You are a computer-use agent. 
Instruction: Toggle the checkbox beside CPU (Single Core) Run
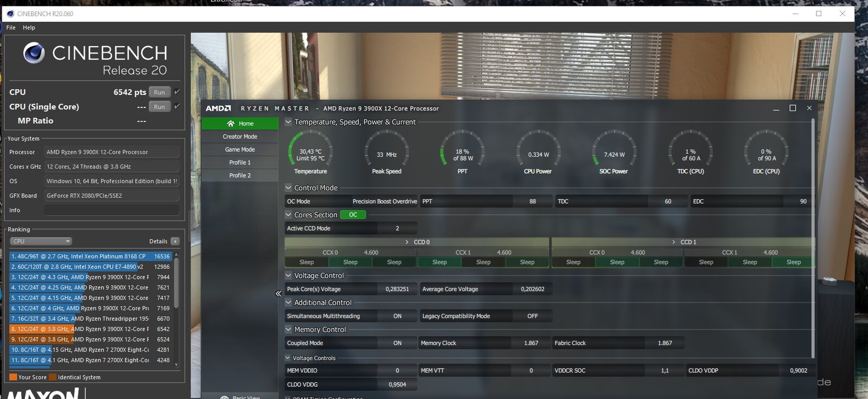[x=177, y=106]
